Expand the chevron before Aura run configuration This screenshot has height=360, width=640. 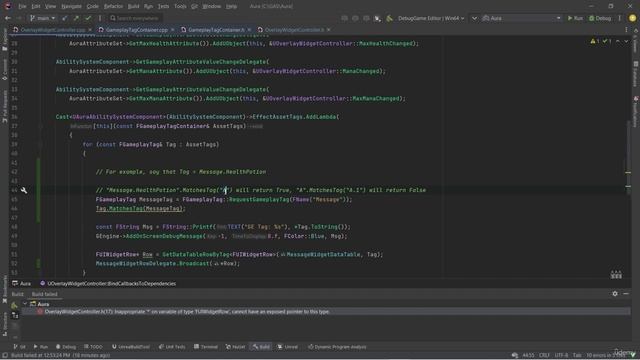[x=474, y=18]
